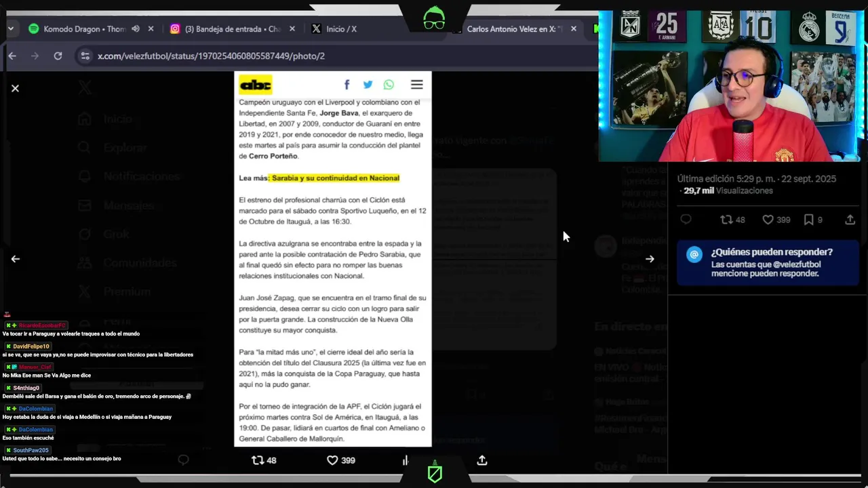Click X logo in dimmed sidebar
Screen dimensions: 868x488
click(x=85, y=87)
